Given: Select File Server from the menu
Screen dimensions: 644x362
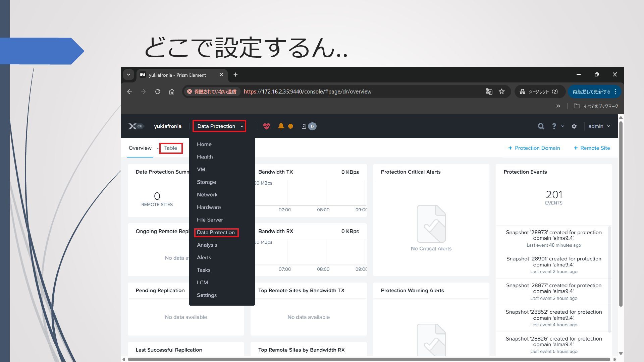Looking at the screenshot, I should click(210, 220).
